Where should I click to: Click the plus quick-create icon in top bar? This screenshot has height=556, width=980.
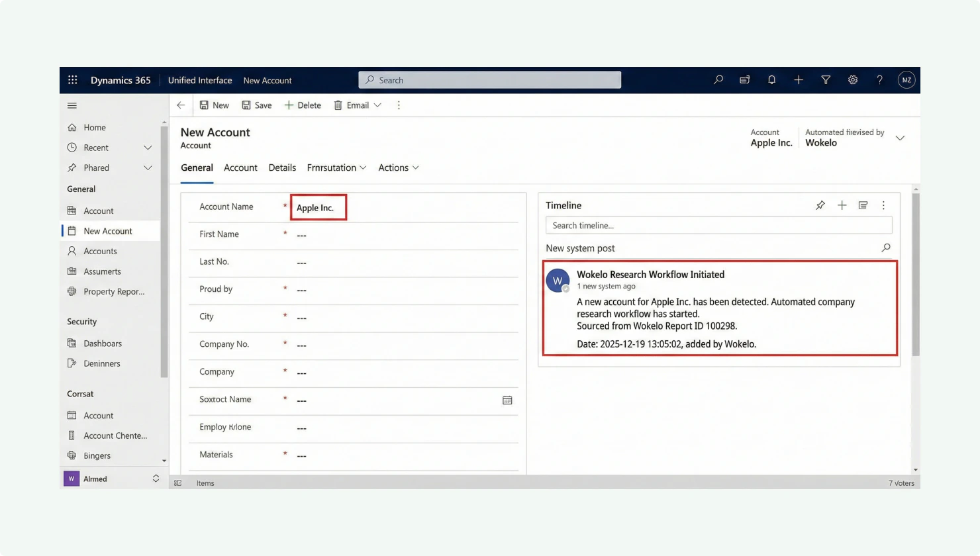(799, 80)
